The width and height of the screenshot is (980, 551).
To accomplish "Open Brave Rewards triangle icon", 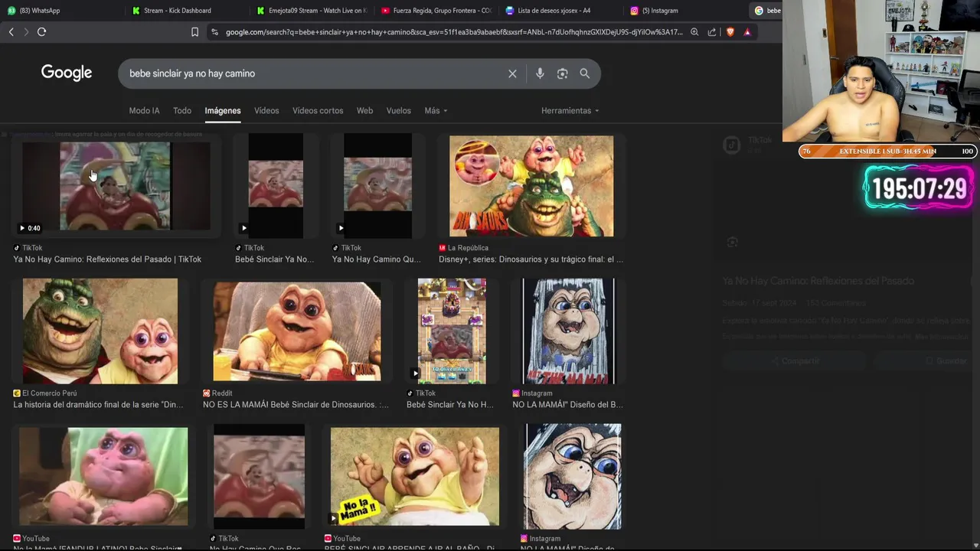I will coord(747,32).
